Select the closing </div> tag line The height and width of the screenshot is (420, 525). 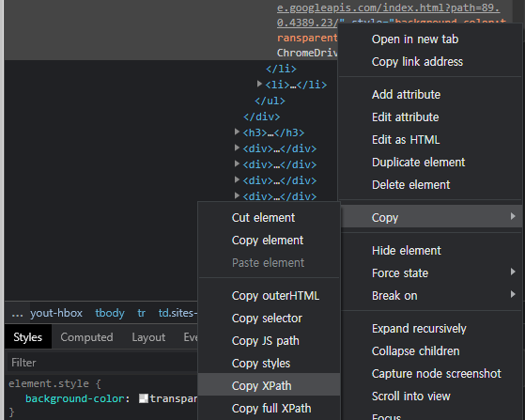tap(261, 117)
